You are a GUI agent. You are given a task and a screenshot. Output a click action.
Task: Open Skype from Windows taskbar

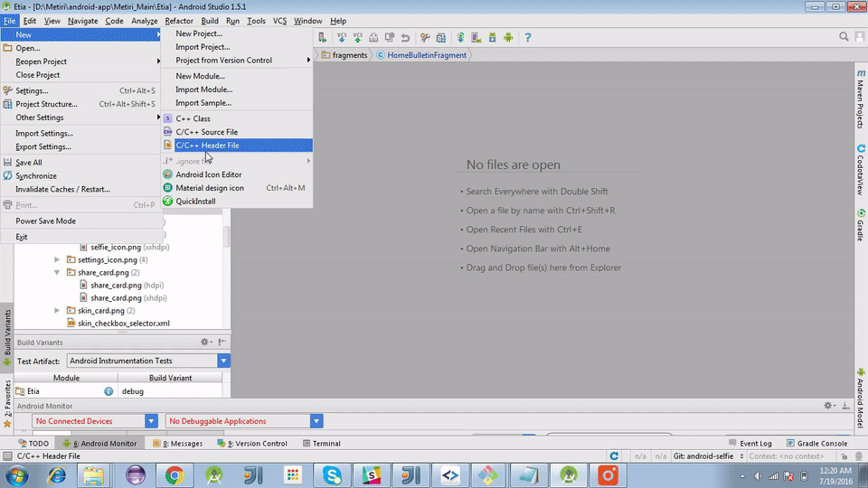[332, 475]
